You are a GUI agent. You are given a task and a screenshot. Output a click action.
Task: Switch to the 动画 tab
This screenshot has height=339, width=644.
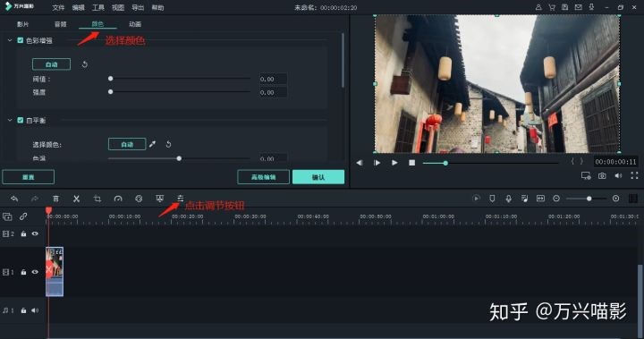(x=135, y=24)
